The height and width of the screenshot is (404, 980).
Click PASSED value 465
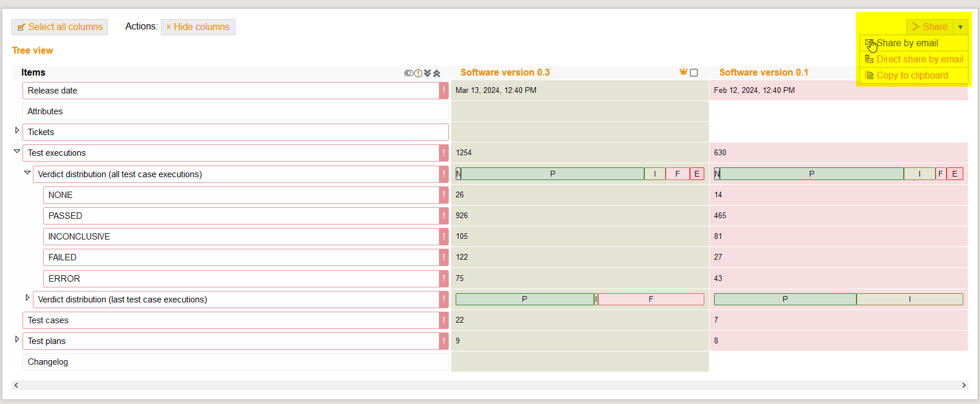pyautogui.click(x=720, y=216)
